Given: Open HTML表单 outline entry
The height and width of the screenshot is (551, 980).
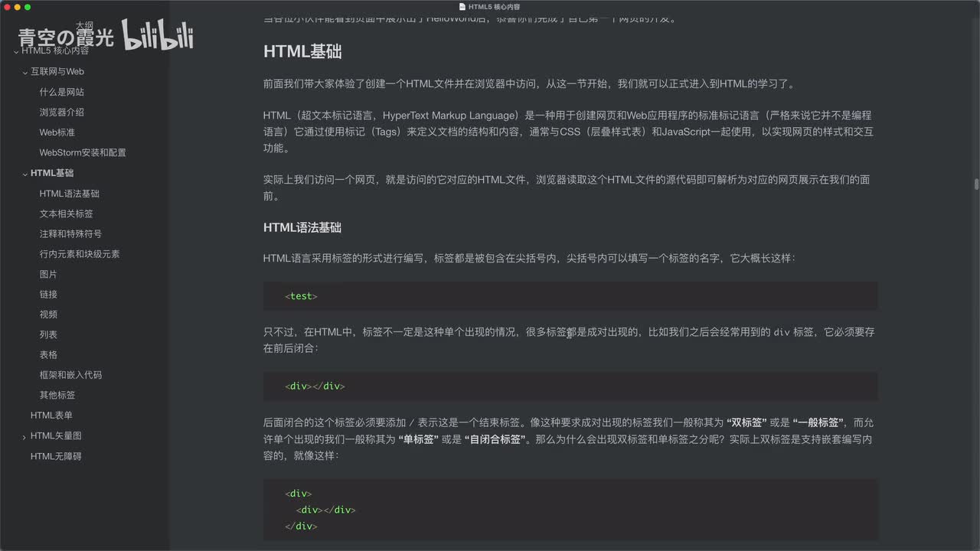Looking at the screenshot, I should pyautogui.click(x=51, y=415).
